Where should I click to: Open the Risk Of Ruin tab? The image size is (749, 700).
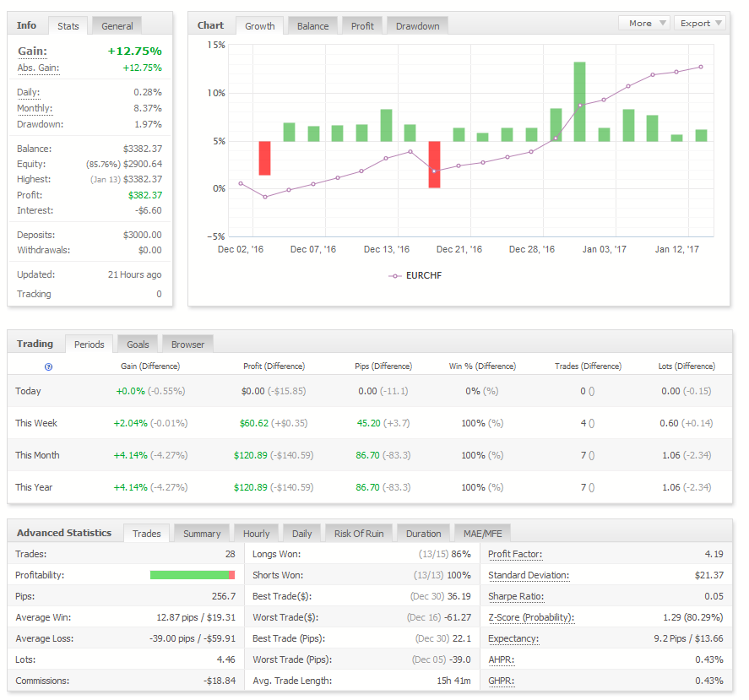[359, 534]
